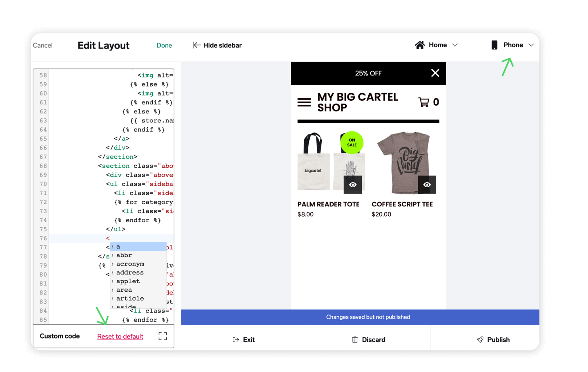Discard the unpublished changes
This screenshot has height=372, width=588.
click(x=368, y=340)
